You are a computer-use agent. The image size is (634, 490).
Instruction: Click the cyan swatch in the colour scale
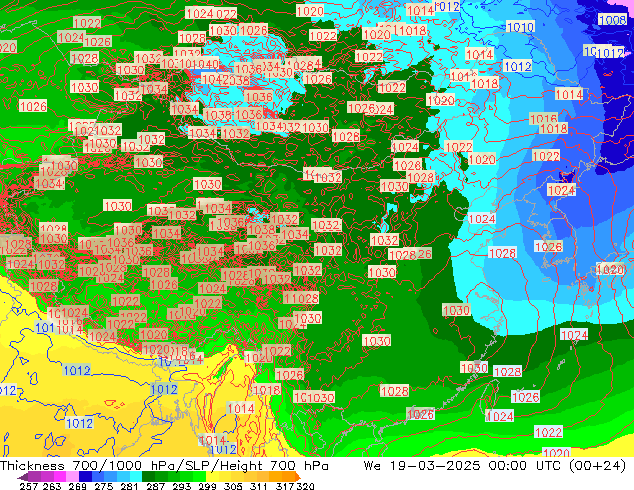click(x=136, y=476)
